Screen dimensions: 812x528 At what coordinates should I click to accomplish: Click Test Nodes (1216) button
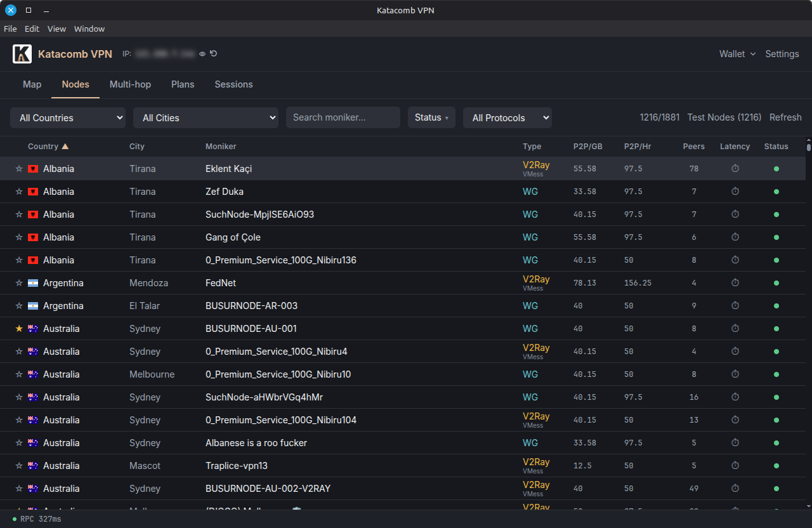pyautogui.click(x=724, y=117)
